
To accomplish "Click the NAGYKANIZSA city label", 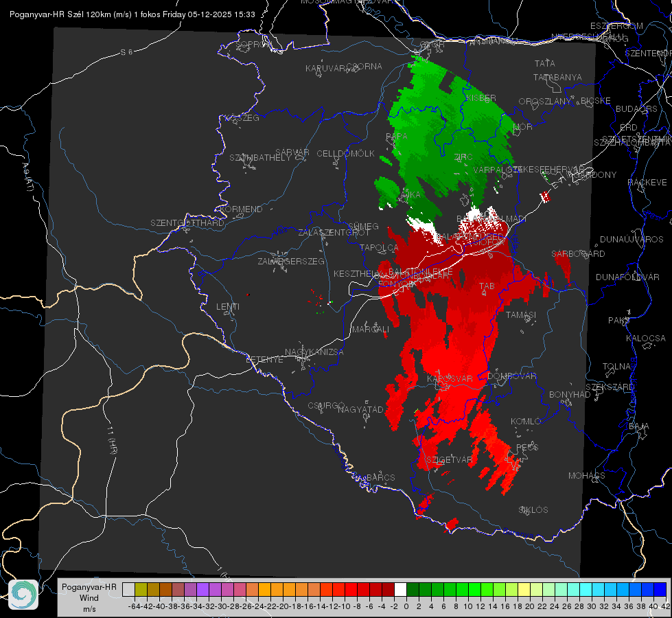I will tap(314, 352).
